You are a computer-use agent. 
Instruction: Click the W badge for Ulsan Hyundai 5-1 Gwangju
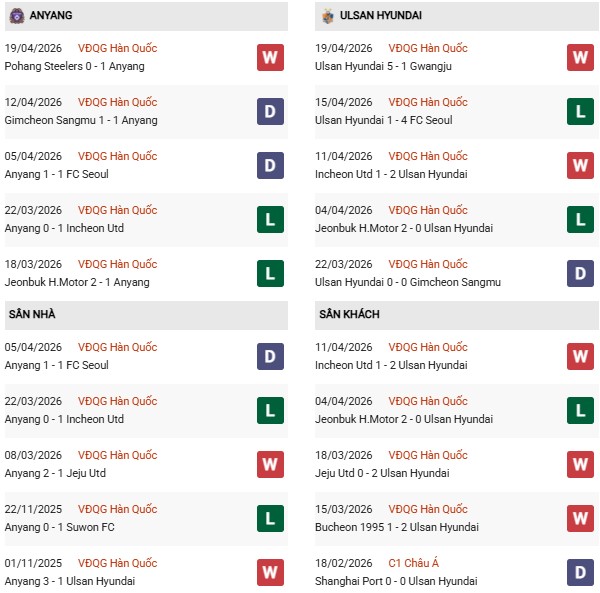(x=581, y=57)
